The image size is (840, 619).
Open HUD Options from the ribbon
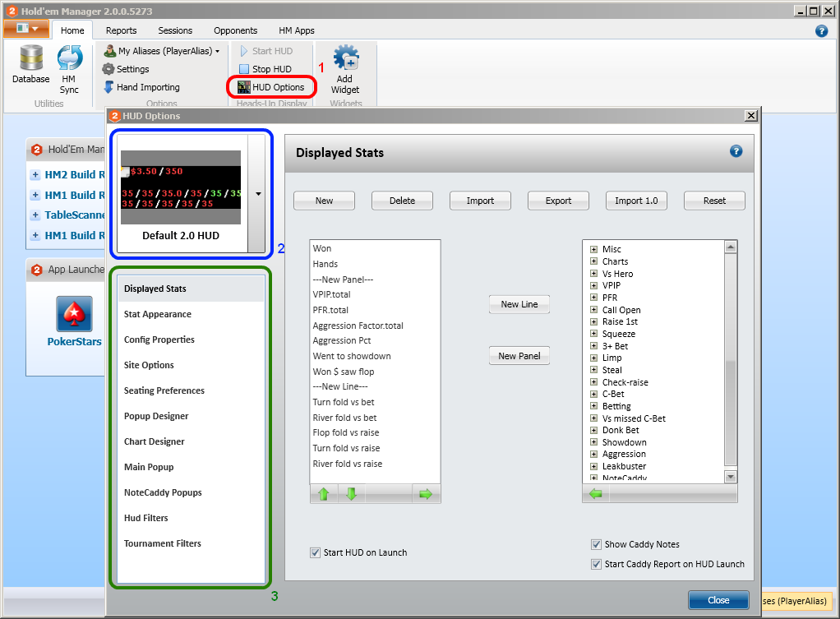(271, 87)
